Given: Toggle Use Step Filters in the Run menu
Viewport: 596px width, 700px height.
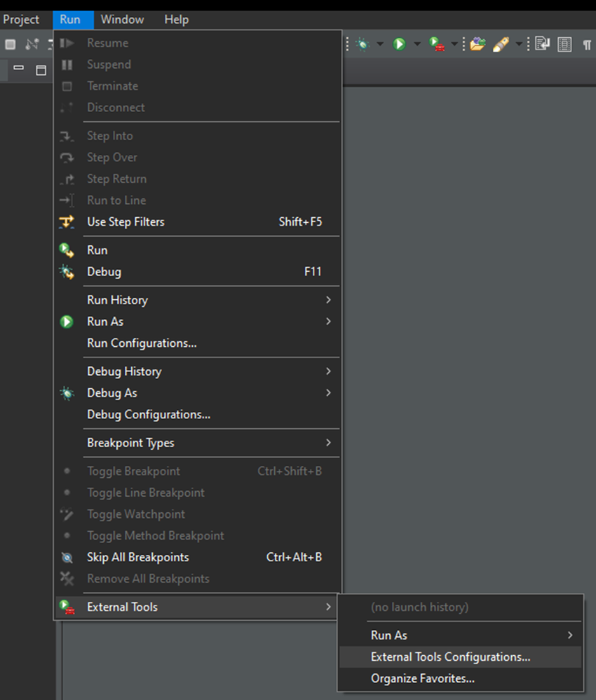Looking at the screenshot, I should tap(126, 221).
